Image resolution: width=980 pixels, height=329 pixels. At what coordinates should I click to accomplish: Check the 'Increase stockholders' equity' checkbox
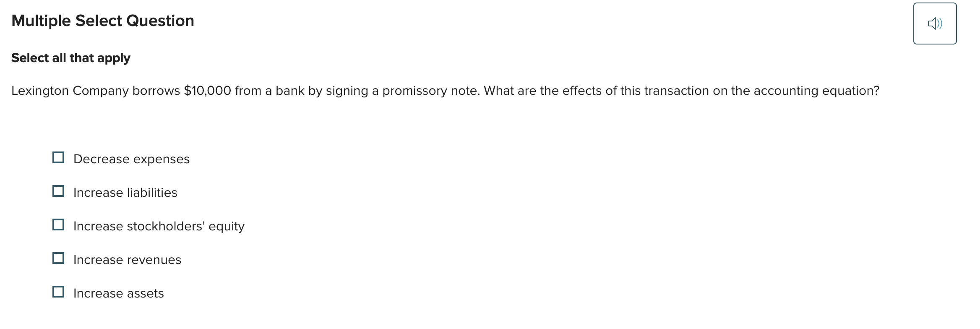pos(58,225)
